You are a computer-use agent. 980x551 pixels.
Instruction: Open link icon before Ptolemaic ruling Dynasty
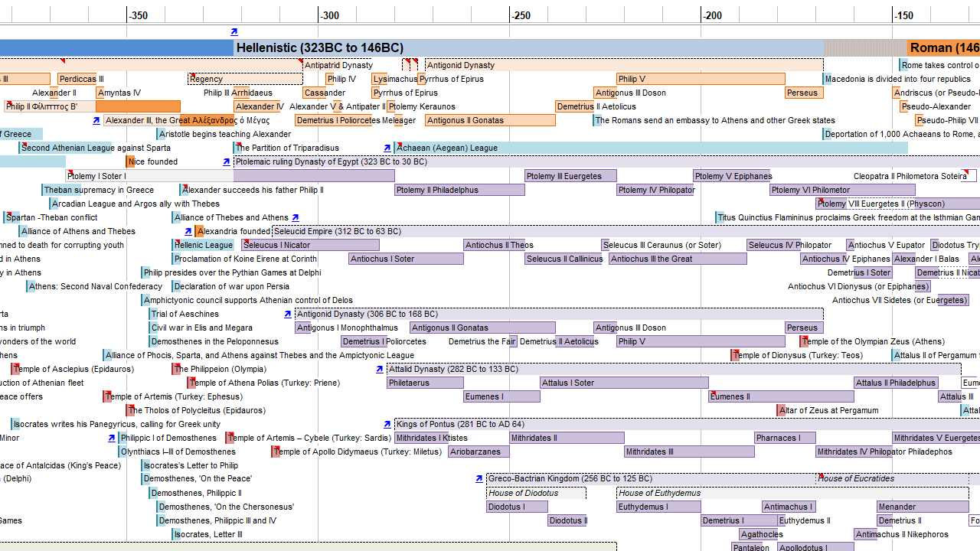click(x=227, y=162)
